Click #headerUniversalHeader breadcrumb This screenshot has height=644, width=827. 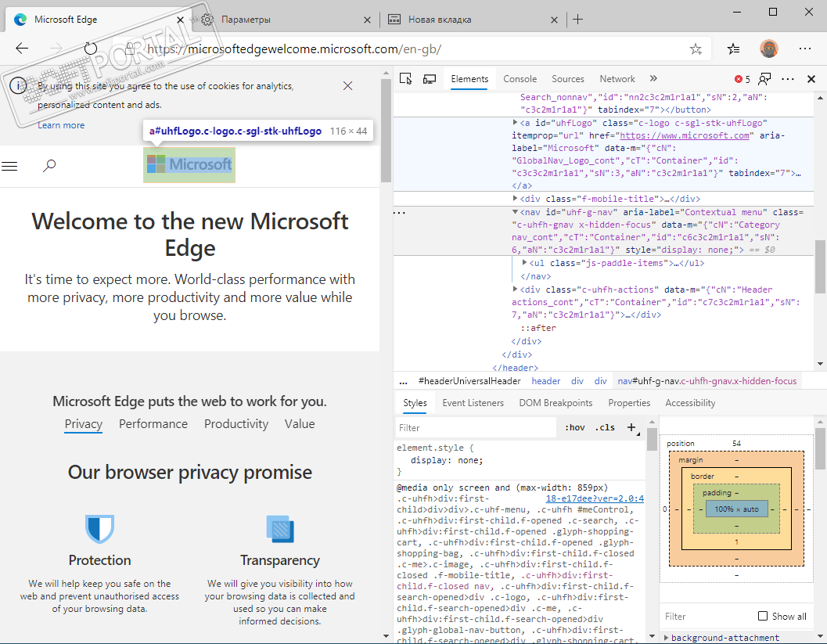[x=469, y=381]
